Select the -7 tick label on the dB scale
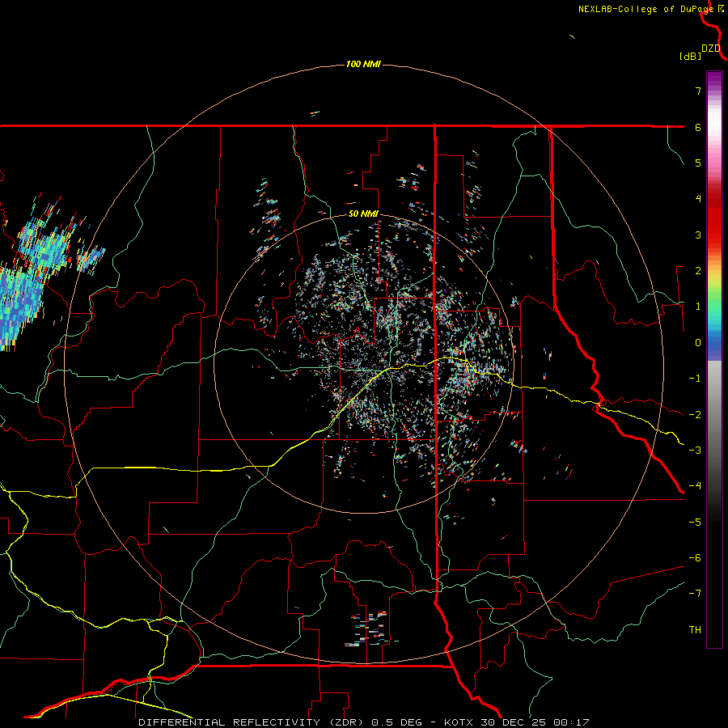Image resolution: width=728 pixels, height=728 pixels. [x=695, y=594]
